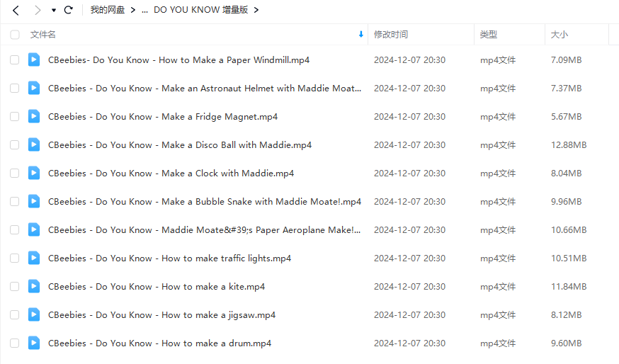The image size is (619, 364).
Task: Open DO YOU KNOW 增量版 breadcrumb
Action: (201, 10)
